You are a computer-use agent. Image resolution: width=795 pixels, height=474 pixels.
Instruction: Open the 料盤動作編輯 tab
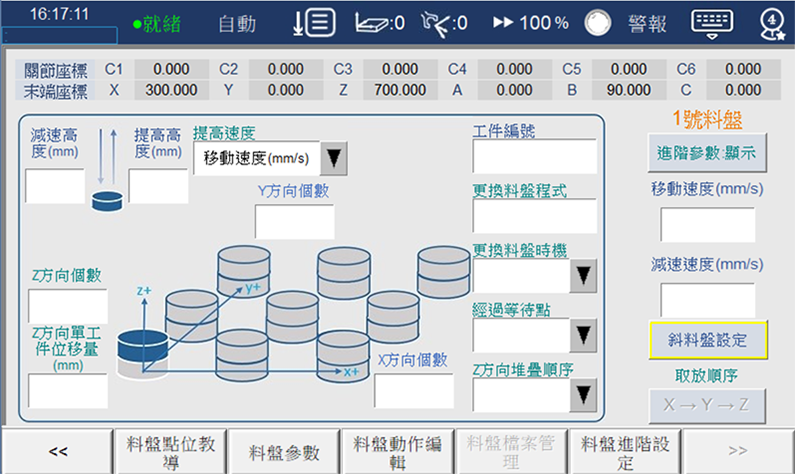coord(398,452)
